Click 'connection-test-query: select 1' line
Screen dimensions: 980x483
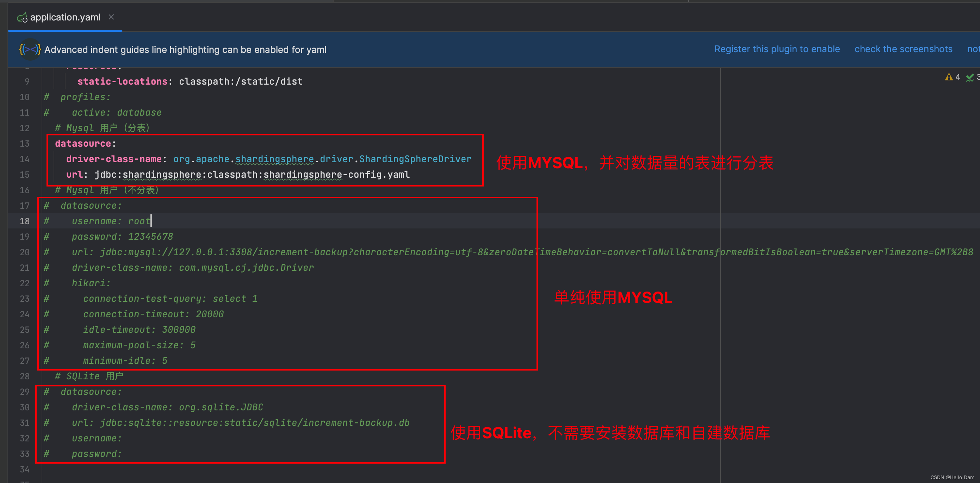click(170, 299)
